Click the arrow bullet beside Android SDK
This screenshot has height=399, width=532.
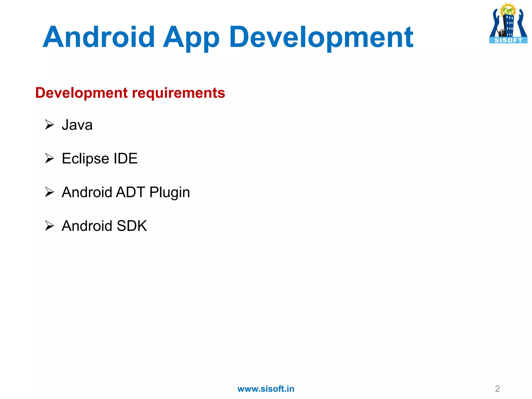click(x=49, y=225)
